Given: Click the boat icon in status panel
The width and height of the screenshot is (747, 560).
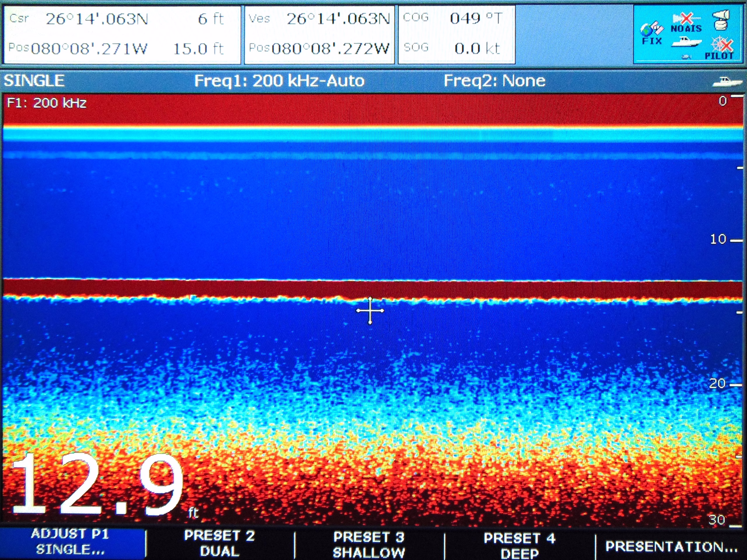Looking at the screenshot, I should click(x=686, y=43).
